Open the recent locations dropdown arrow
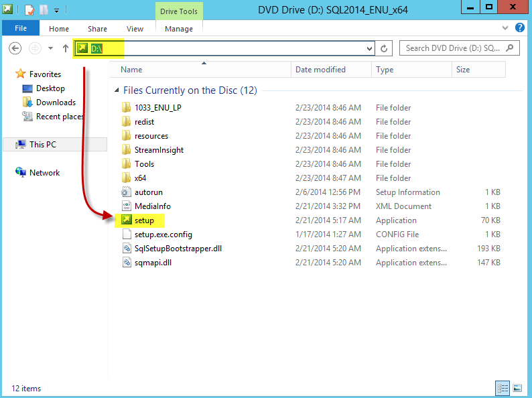This screenshot has height=398, width=532. tap(50, 48)
